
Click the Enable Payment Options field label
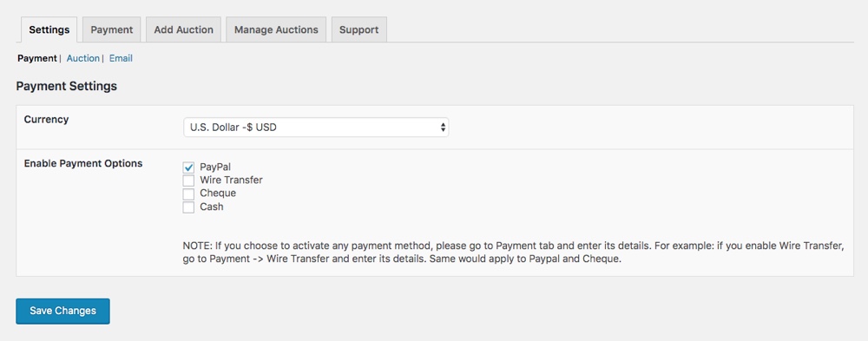(x=83, y=163)
